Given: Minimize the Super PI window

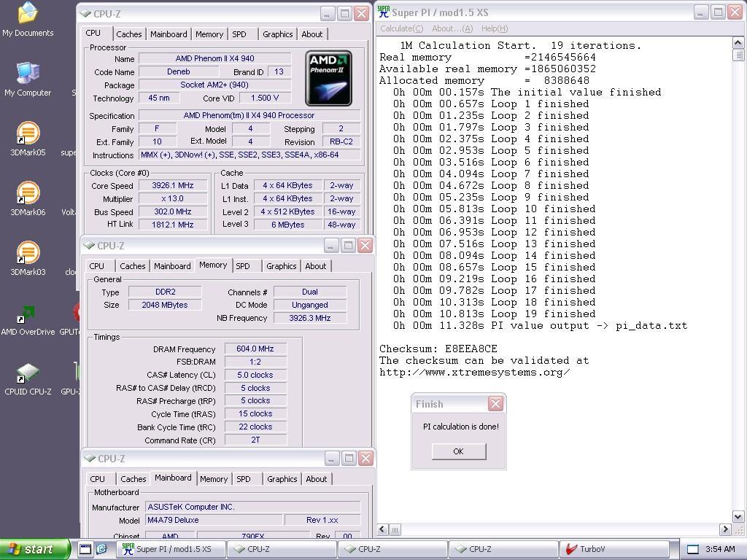Looking at the screenshot, I should (700, 13).
